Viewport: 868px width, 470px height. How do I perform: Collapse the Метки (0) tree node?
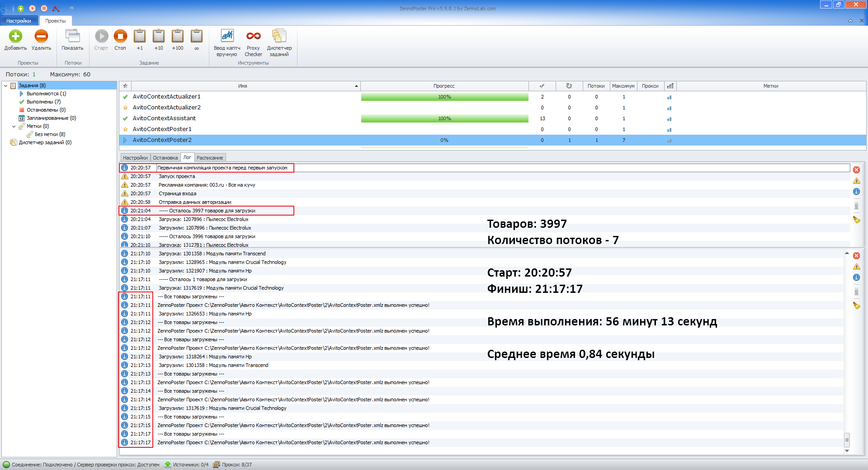pos(14,127)
